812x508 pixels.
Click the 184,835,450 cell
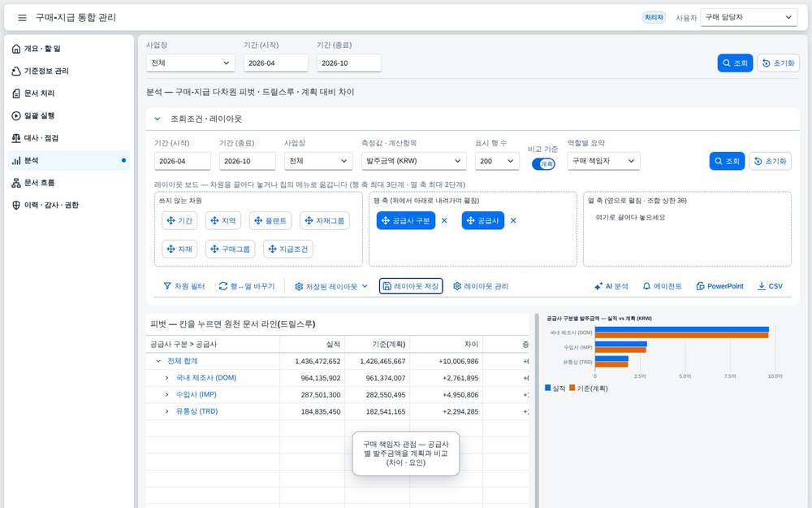313,411
